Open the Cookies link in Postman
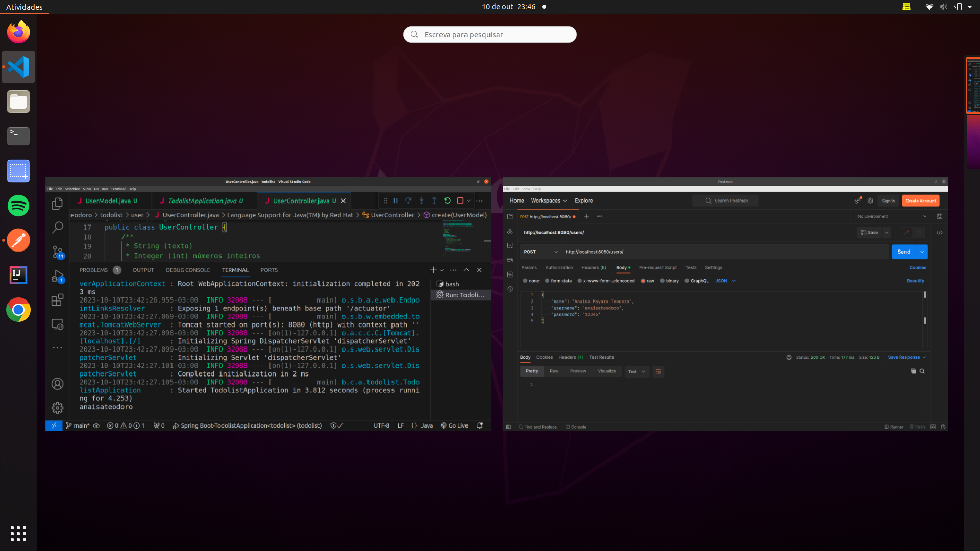 [917, 267]
